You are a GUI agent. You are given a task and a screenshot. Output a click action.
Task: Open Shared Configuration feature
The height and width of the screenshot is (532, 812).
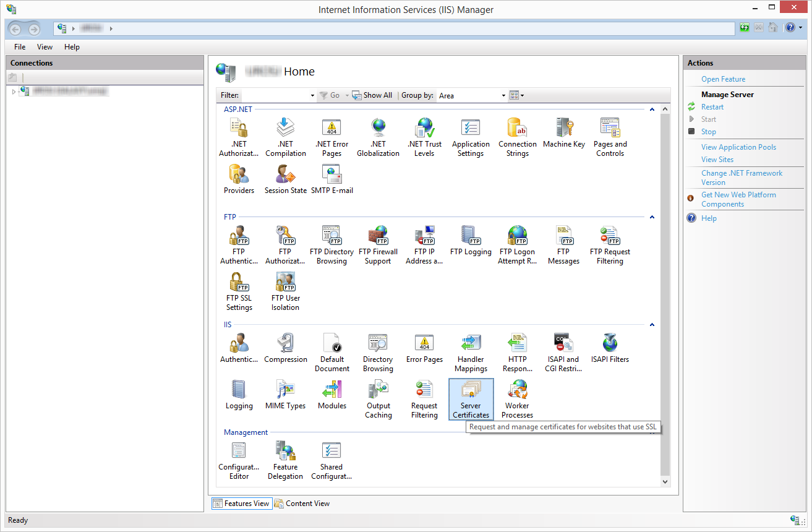coord(331,460)
